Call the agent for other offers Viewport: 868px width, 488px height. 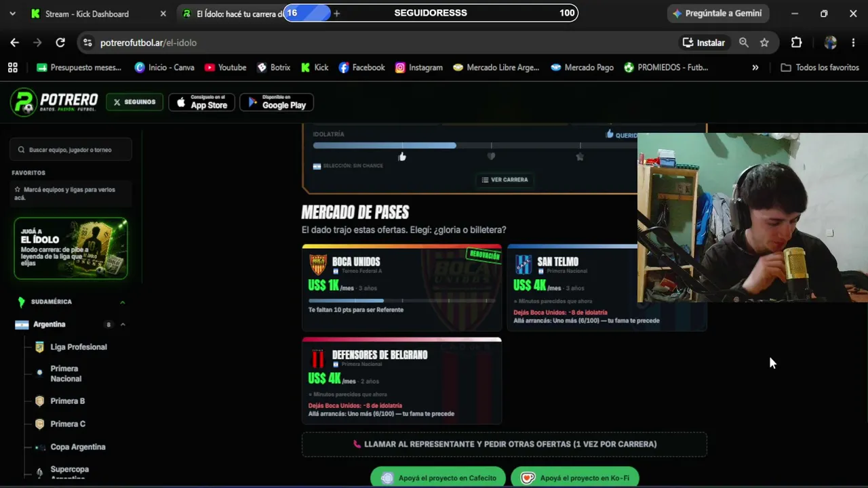pos(505,445)
